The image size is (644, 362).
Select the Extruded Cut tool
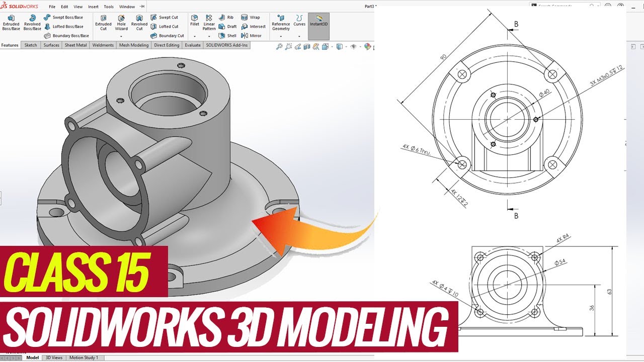(x=103, y=23)
